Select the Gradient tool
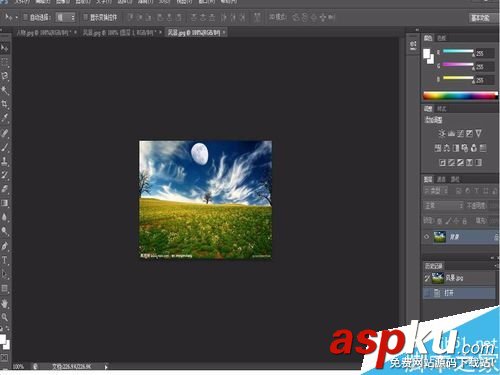500x375 pixels. (x=4, y=203)
